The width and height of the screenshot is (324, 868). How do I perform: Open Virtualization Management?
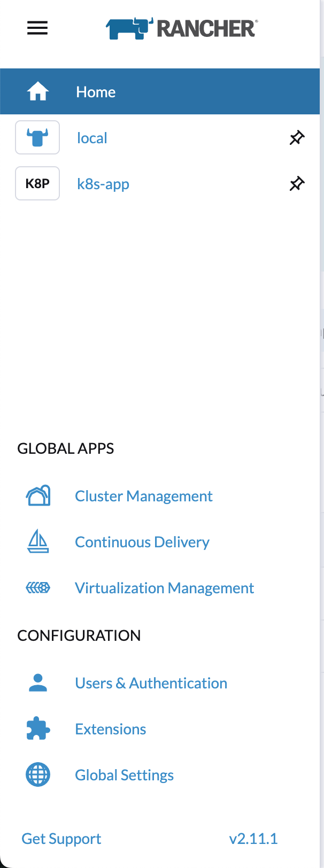(x=165, y=588)
